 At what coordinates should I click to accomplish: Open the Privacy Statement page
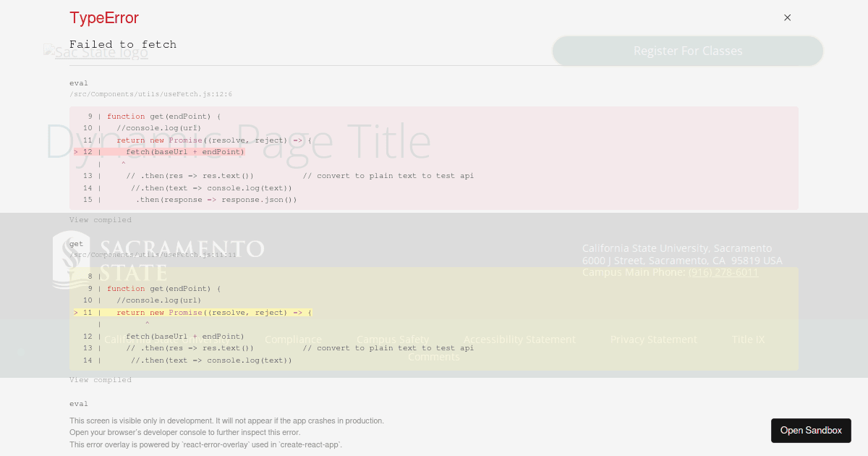(653, 339)
